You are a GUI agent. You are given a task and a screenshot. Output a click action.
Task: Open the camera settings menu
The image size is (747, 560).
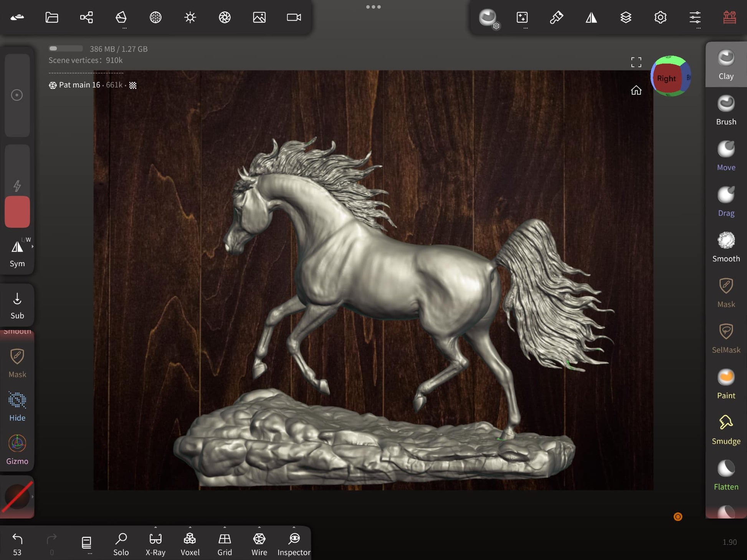[294, 17]
